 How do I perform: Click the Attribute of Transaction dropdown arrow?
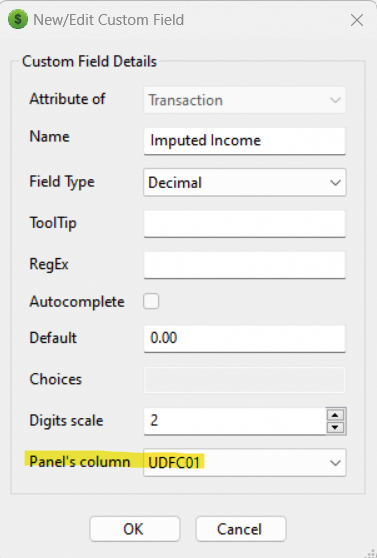point(335,100)
